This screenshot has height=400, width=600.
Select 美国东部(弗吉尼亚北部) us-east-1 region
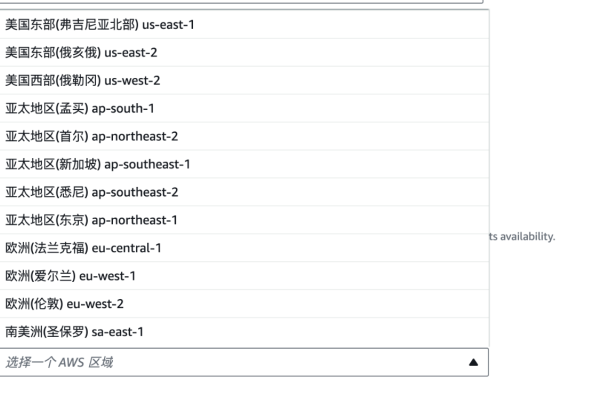[244, 24]
